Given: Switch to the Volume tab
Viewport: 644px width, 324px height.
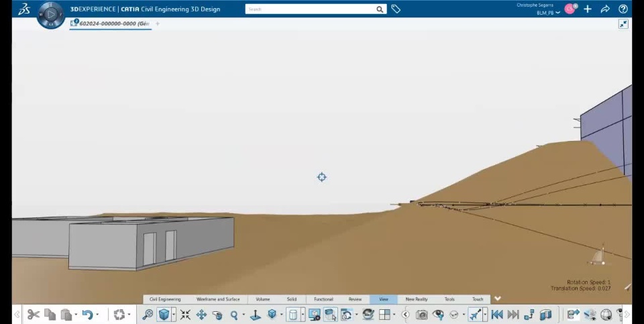Looking at the screenshot, I should (263, 299).
